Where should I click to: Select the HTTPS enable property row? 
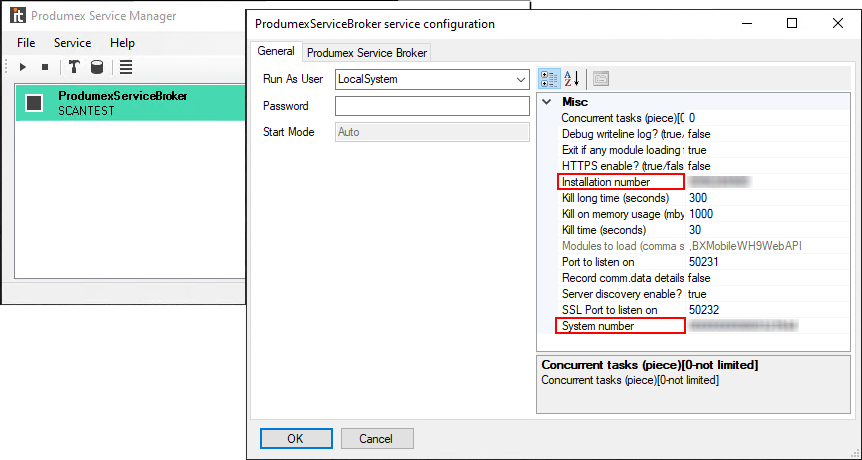tap(622, 166)
